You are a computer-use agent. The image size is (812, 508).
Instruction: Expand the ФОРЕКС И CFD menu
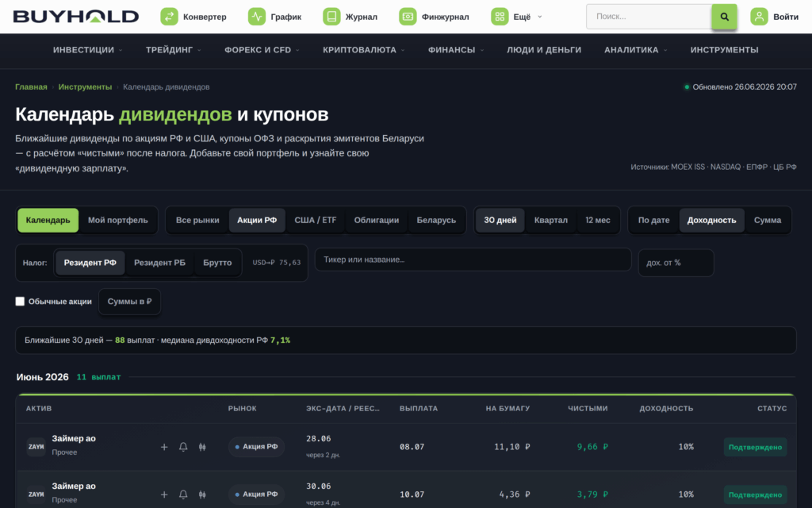tap(262, 50)
